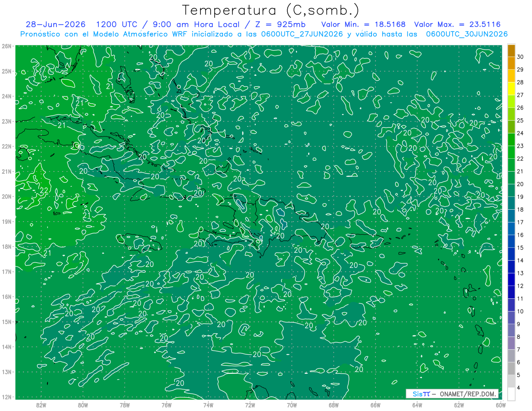Click the color bar segment between 25 and 26
Viewport: 532px width, 411px height.
pyautogui.click(x=511, y=114)
